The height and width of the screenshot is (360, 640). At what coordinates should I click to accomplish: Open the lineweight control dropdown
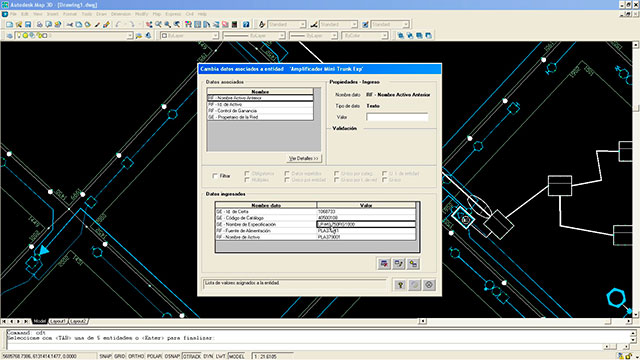(334, 36)
